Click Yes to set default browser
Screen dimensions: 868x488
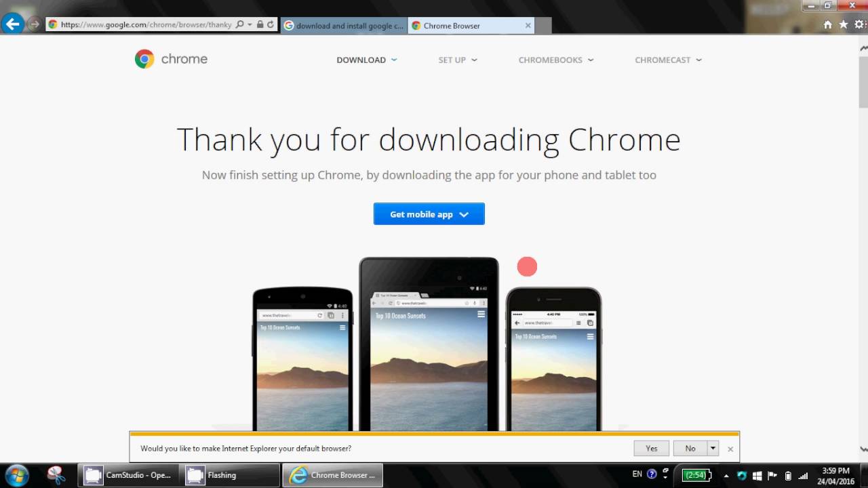[x=652, y=448]
